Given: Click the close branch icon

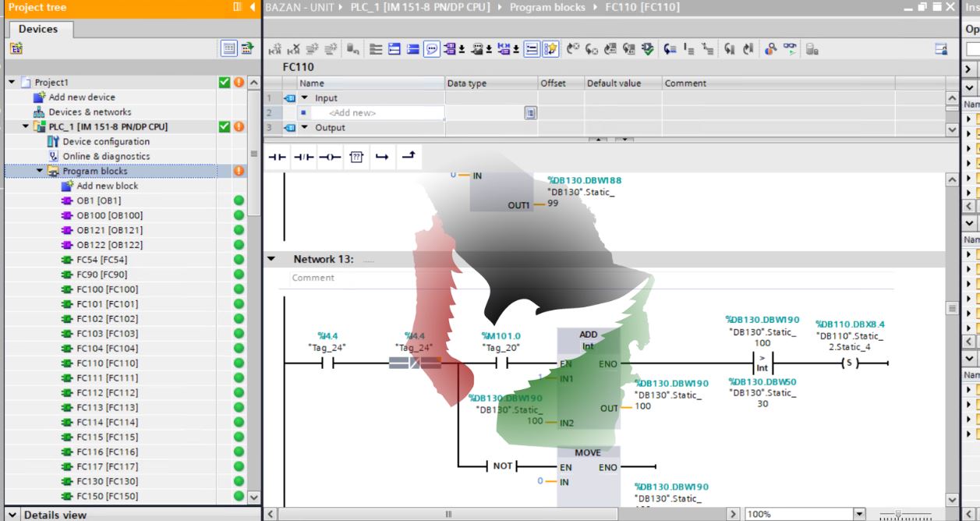Looking at the screenshot, I should tap(408, 157).
